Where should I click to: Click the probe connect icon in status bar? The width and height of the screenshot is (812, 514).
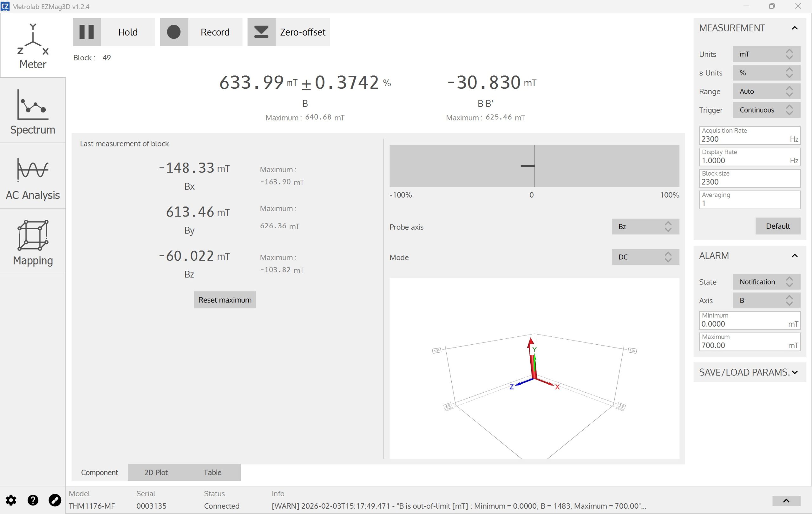pyautogui.click(x=55, y=500)
